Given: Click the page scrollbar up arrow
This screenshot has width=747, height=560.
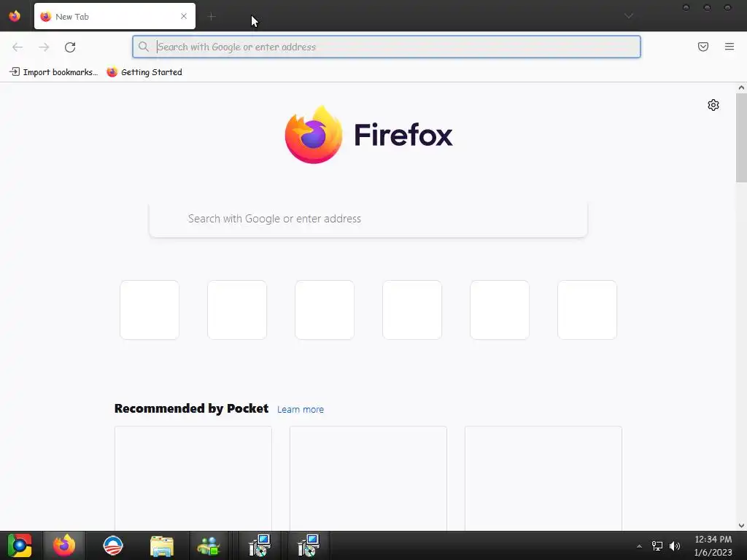Looking at the screenshot, I should pos(741,87).
